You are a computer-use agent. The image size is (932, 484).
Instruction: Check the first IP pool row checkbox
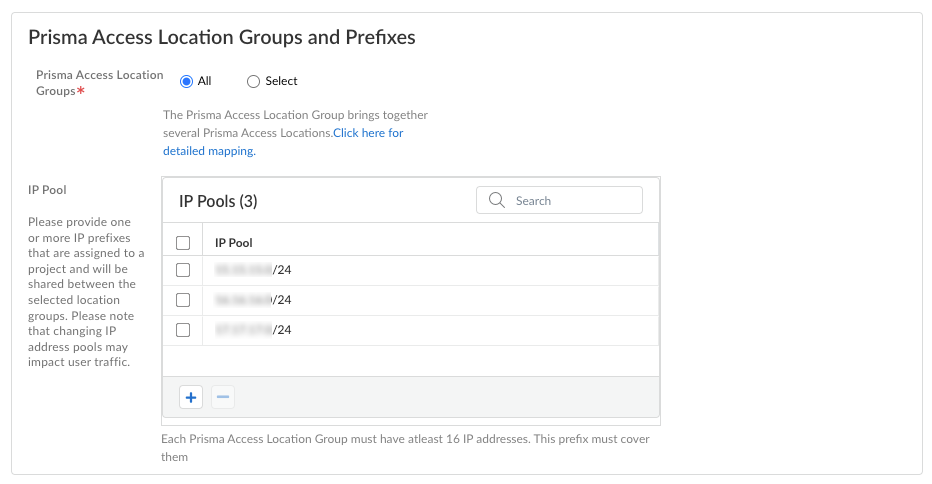click(x=183, y=270)
